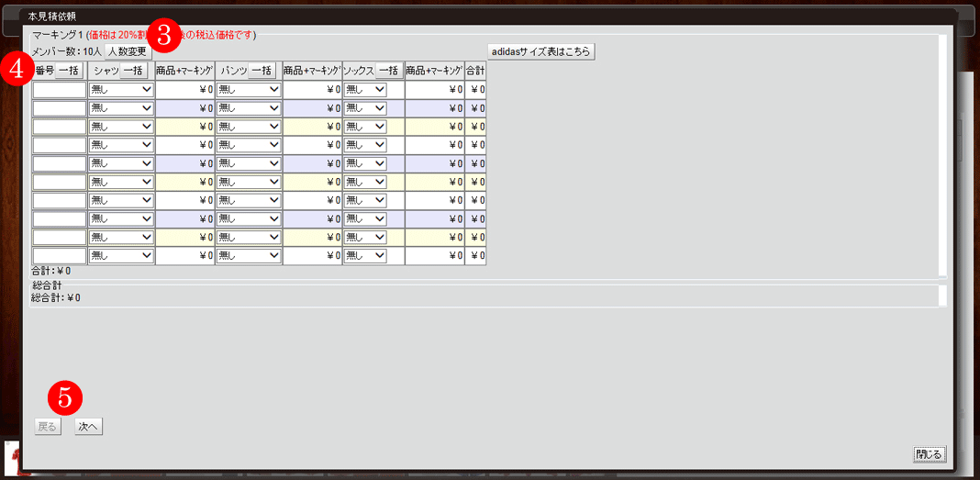
Task: Open シャツ dropdown in second member row
Action: (x=122, y=108)
